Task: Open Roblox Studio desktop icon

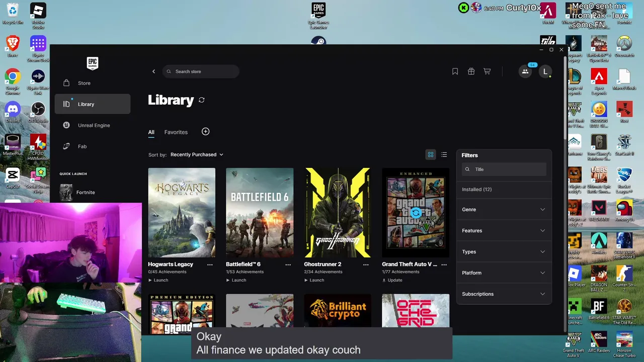Action: point(38,16)
